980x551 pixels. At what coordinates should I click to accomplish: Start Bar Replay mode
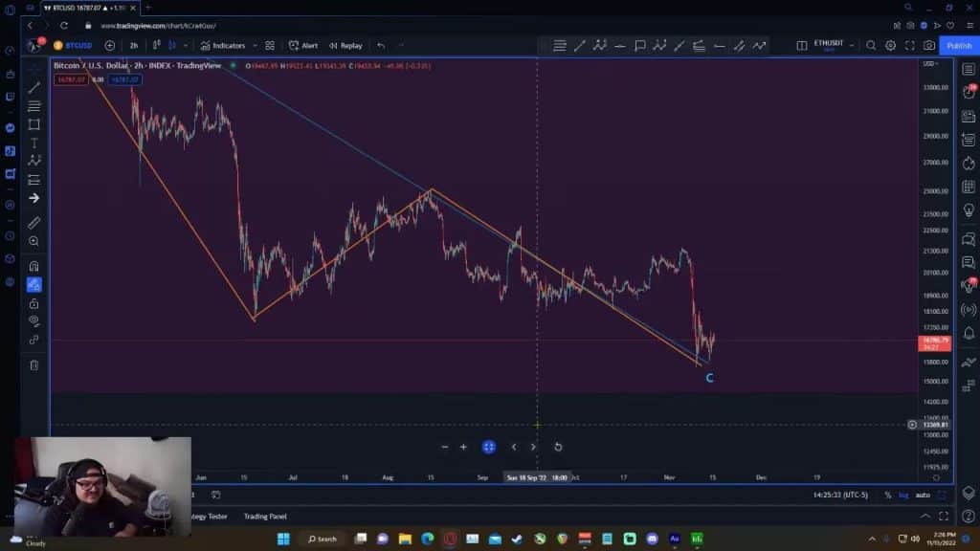pyautogui.click(x=345, y=45)
